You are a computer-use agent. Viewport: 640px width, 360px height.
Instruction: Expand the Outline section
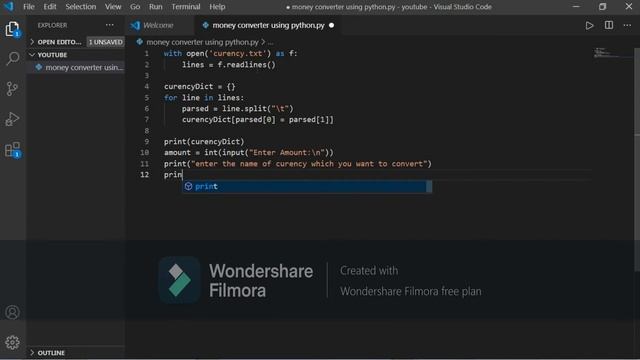[32, 353]
